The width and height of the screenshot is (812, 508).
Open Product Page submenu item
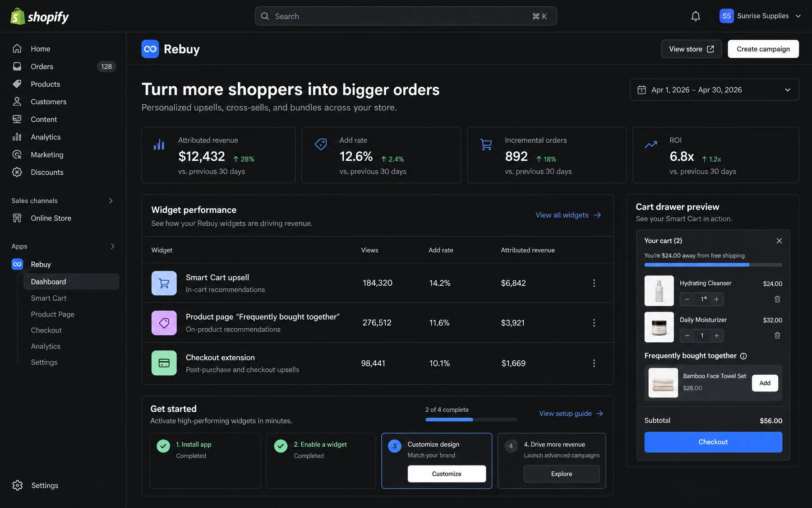[52, 314]
